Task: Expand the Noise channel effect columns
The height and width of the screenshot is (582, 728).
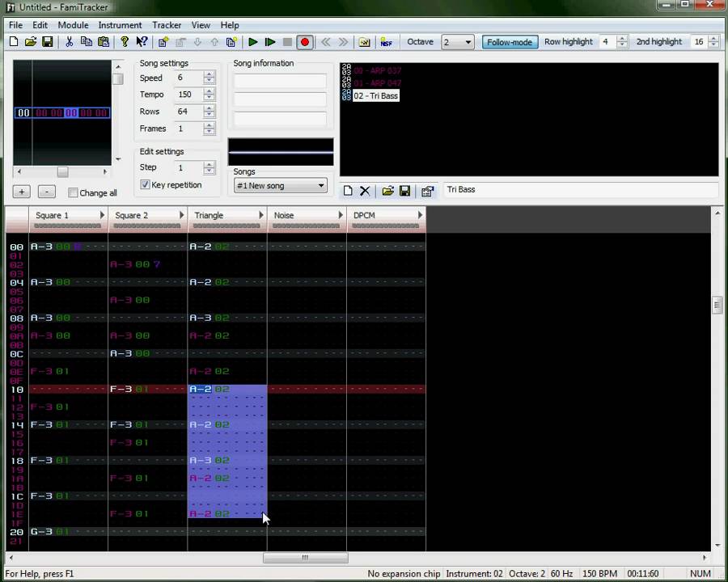Action: [x=341, y=215]
